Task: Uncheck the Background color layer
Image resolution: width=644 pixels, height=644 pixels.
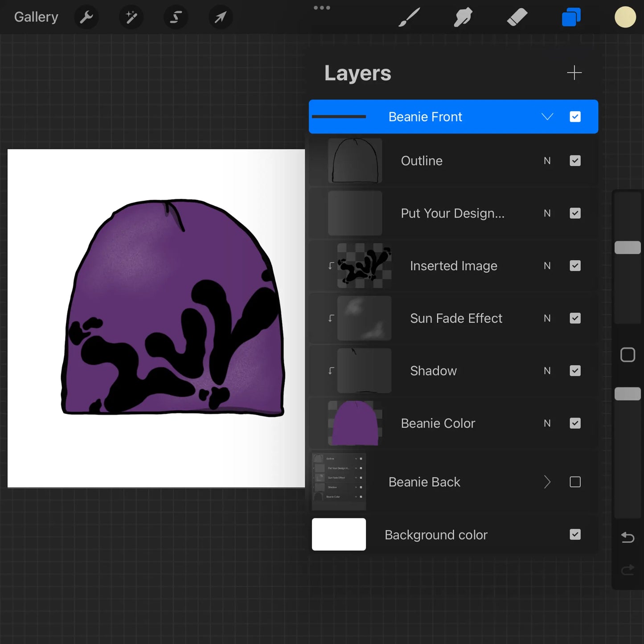Action: tap(575, 534)
